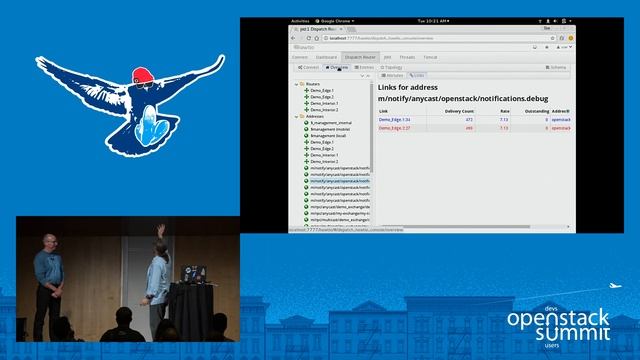Viewport: 640px width, 360px height.
Task: Click delivery count cell 472
Action: (469, 120)
